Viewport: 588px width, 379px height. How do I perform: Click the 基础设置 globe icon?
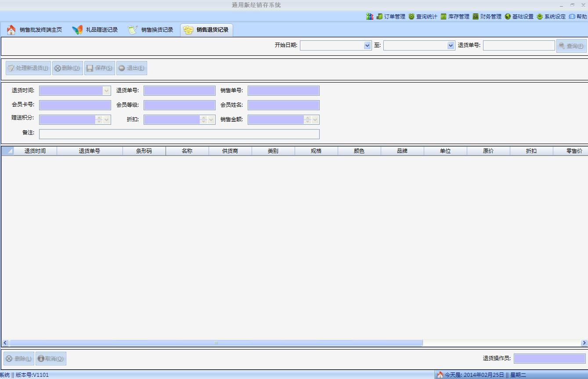[x=508, y=17]
